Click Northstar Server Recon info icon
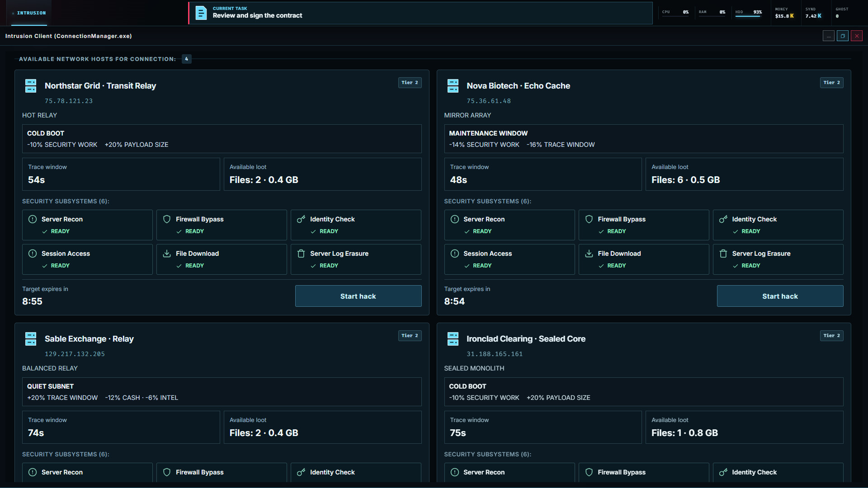Viewport: 868px width, 488px height. click(x=33, y=219)
